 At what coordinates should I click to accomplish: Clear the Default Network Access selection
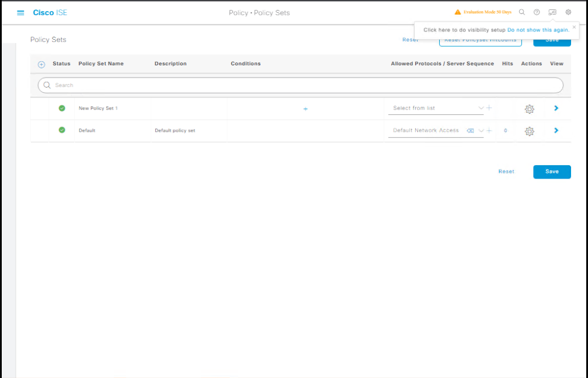[470, 130]
